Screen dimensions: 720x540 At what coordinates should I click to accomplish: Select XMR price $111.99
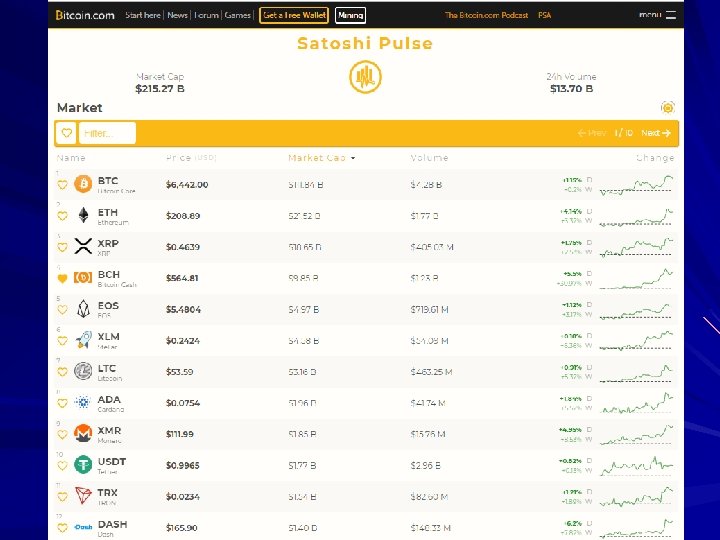click(x=180, y=434)
